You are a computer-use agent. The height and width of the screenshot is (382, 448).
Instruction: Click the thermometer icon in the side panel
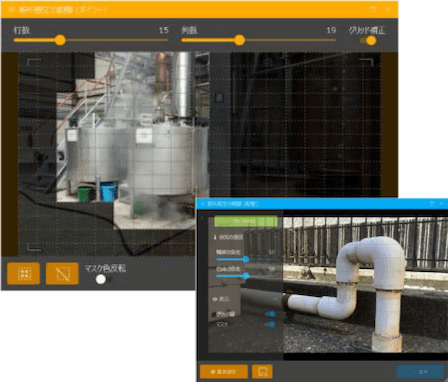coord(215,237)
